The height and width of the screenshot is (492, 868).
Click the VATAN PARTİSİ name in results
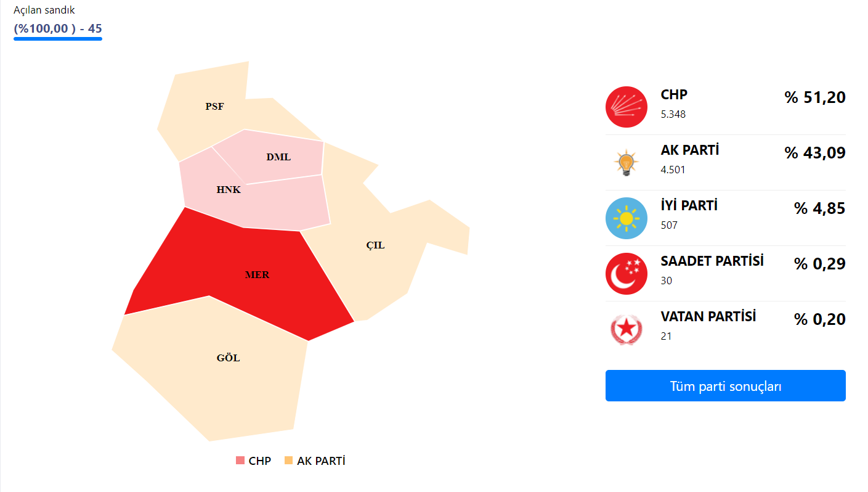(708, 317)
